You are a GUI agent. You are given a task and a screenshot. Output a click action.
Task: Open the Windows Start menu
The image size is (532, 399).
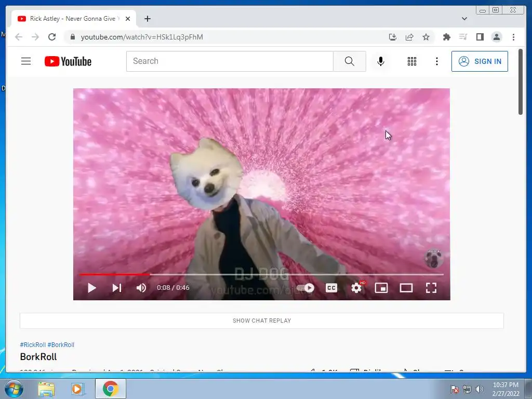(x=14, y=389)
